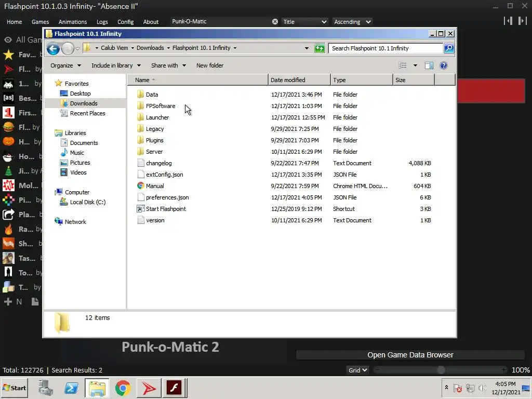532x399 pixels.
Task: Open the Ascending order dropdown
Action: (x=352, y=22)
